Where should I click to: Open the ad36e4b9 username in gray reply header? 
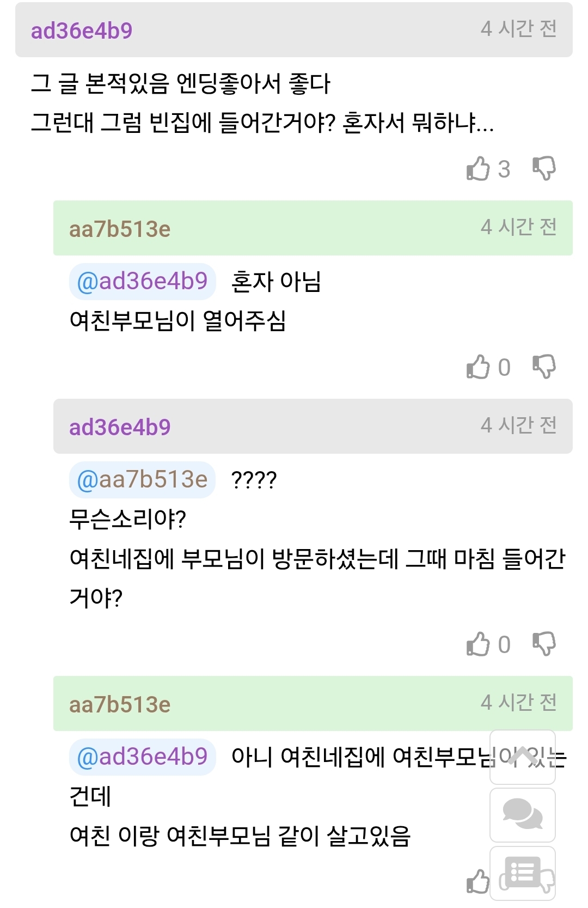[x=120, y=427]
